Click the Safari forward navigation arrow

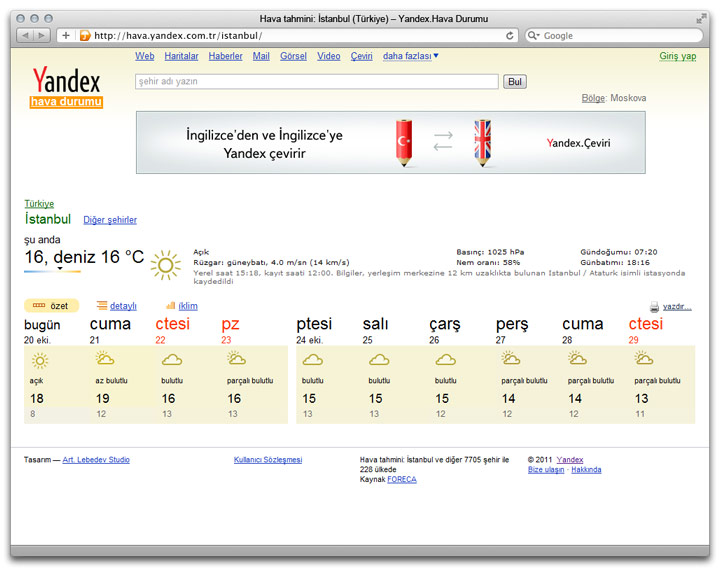(x=42, y=35)
